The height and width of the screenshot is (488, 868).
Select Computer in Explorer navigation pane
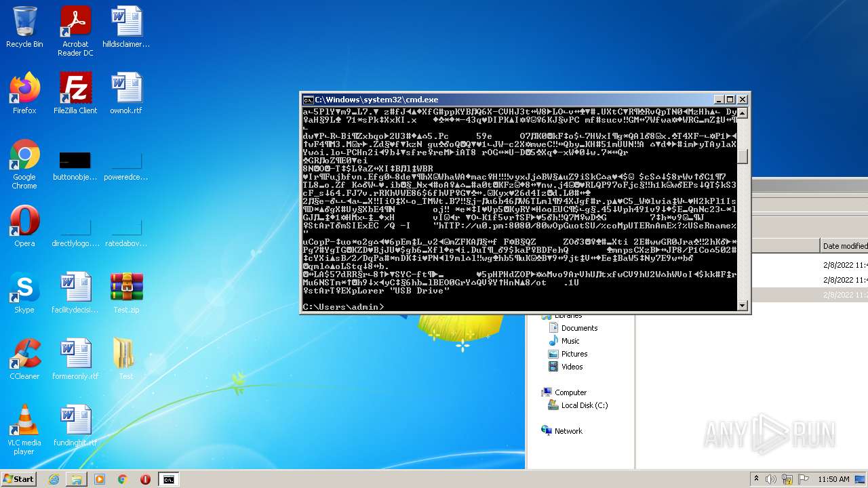tap(564, 392)
